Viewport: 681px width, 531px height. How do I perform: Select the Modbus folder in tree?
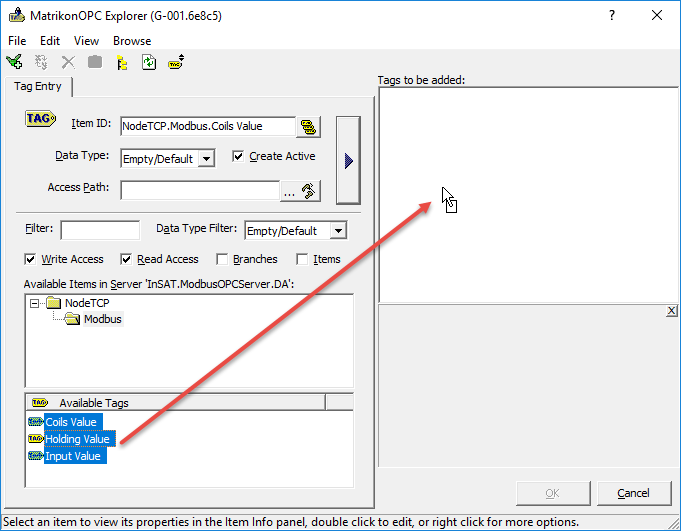(x=102, y=319)
